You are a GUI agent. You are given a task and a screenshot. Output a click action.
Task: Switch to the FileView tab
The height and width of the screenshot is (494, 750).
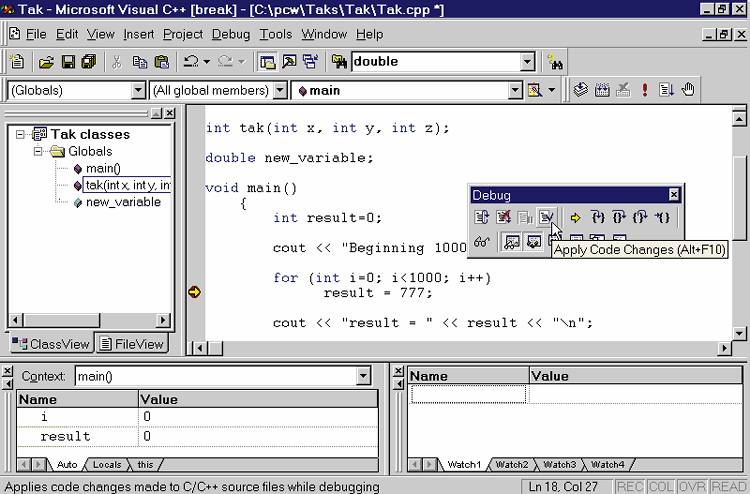click(132, 344)
